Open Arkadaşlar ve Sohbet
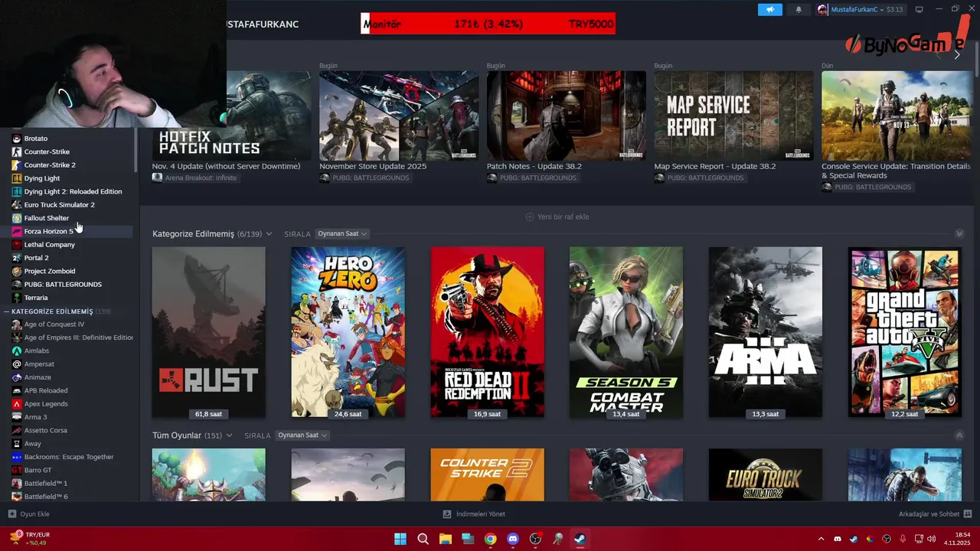This screenshot has width=980, height=551. tap(929, 514)
